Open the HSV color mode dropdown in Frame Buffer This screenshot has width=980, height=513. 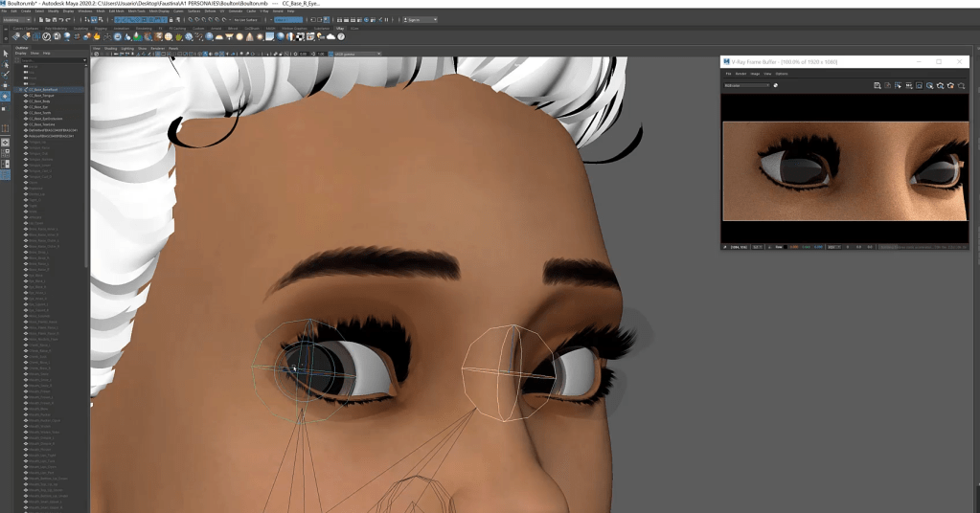point(833,247)
